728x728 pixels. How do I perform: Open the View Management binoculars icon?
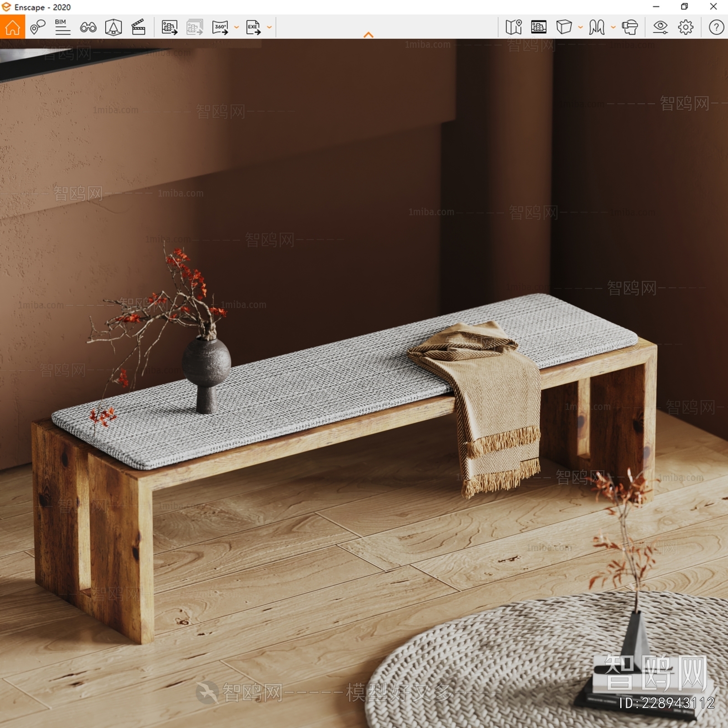click(x=88, y=27)
